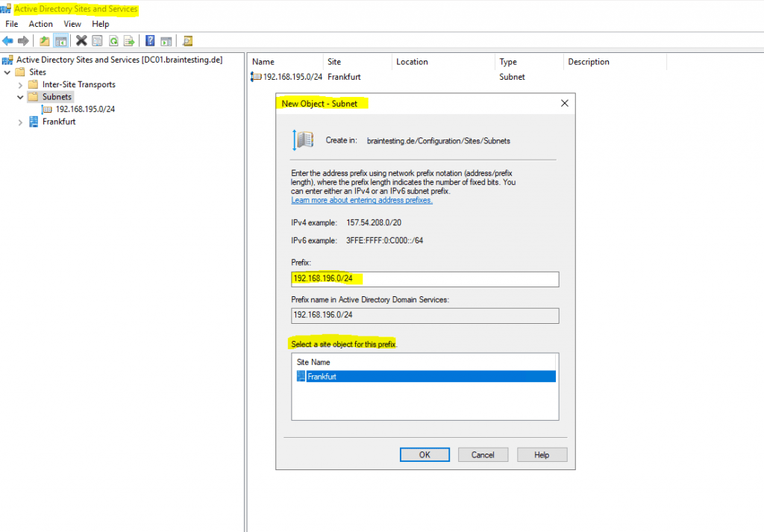Select Subnets label in the tree
This screenshot has width=764, height=532.
coord(57,97)
